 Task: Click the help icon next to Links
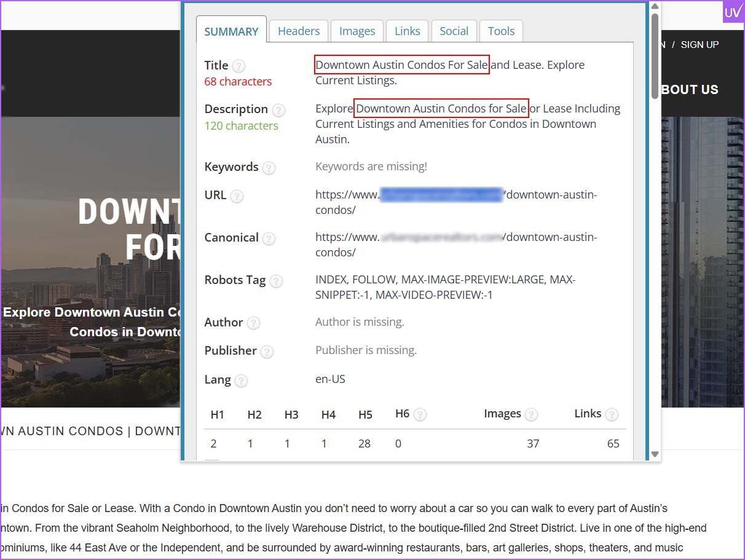click(x=612, y=415)
